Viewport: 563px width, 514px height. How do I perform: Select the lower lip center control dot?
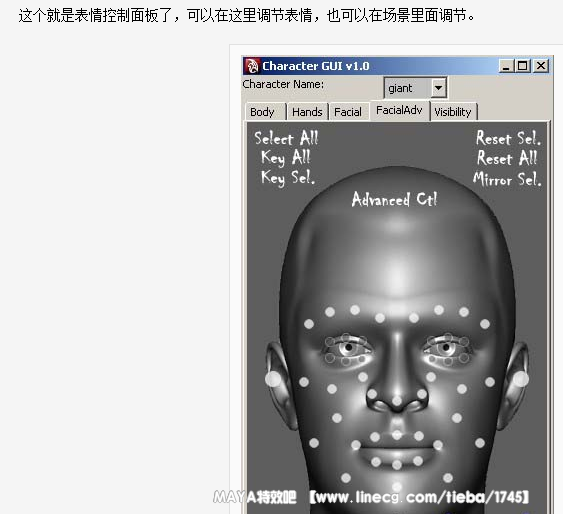[397, 465]
